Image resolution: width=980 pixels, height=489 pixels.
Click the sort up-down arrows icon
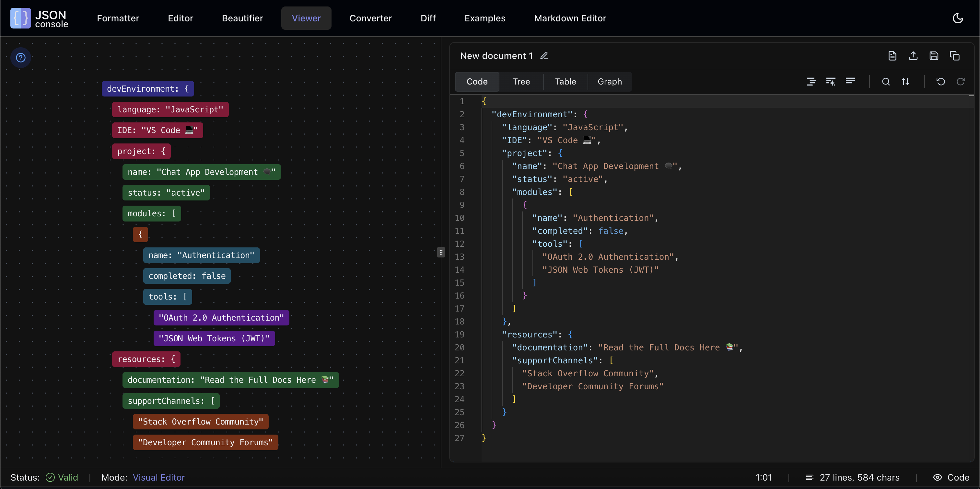(x=905, y=81)
